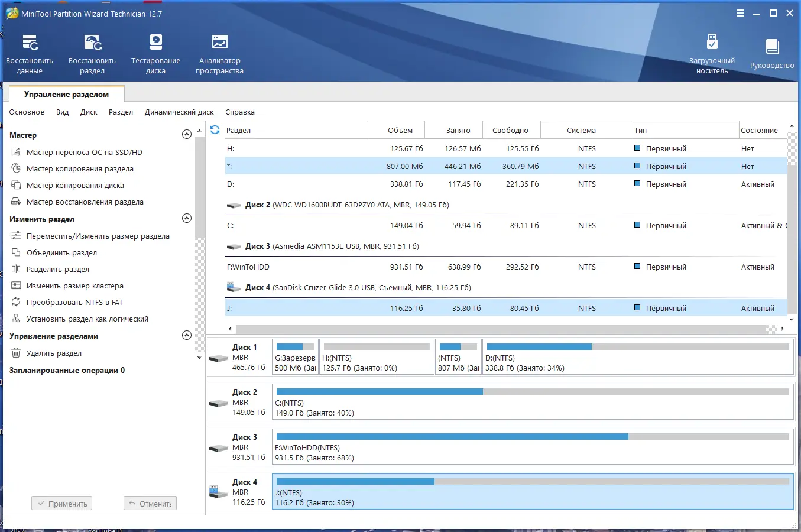Launch Тестирование диска
801x532 pixels.
click(x=155, y=53)
